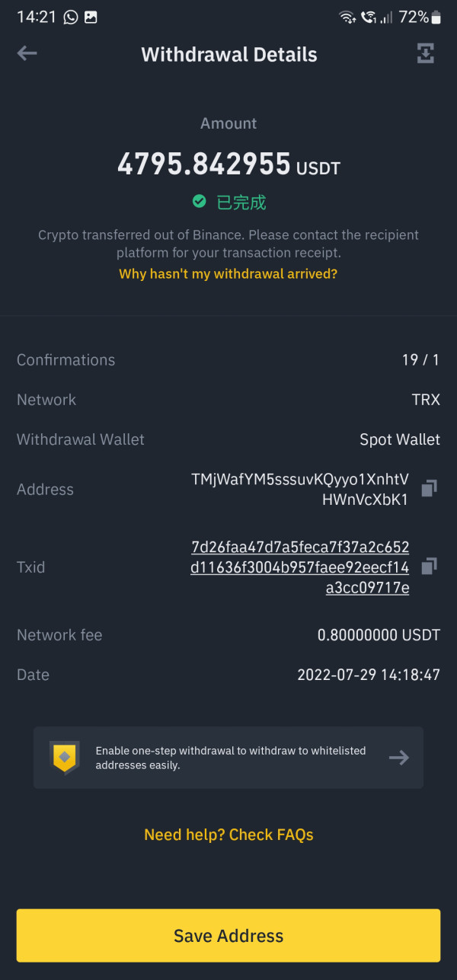Tap 'Need help? Check FAQs' link
457x980 pixels.
click(x=228, y=835)
